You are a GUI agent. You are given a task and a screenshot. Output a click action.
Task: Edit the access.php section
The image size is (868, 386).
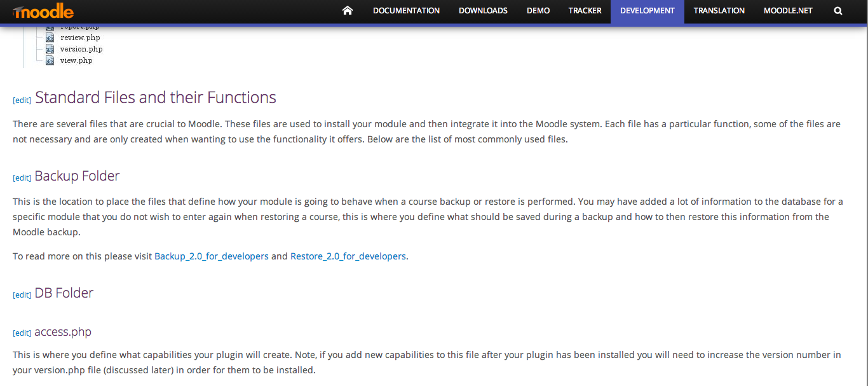[x=22, y=333]
